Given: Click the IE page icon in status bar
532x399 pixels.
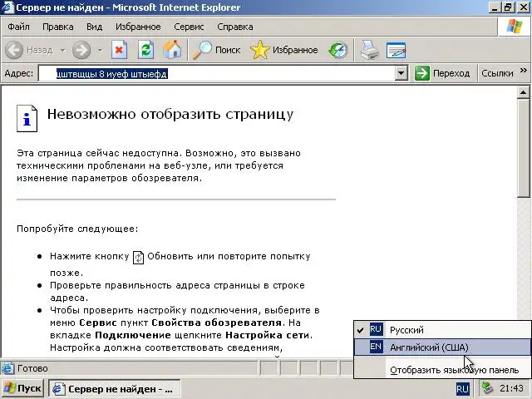Looking at the screenshot, I should tap(7, 368).
